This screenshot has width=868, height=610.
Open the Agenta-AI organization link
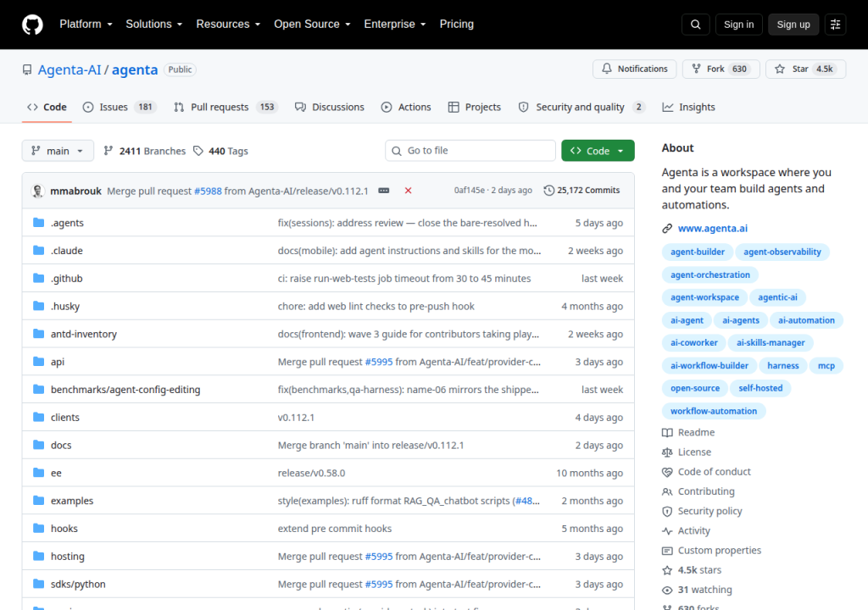(x=70, y=69)
